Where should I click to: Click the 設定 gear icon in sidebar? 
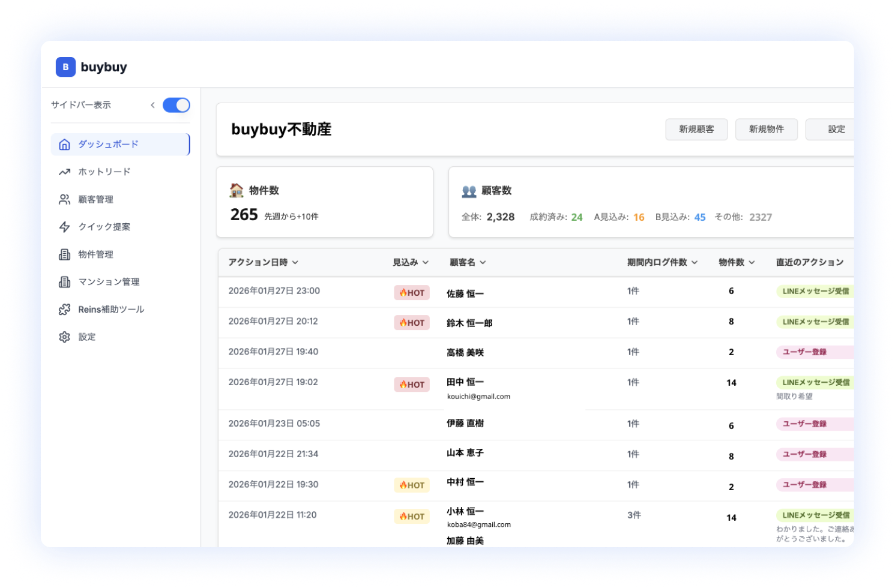(64, 337)
